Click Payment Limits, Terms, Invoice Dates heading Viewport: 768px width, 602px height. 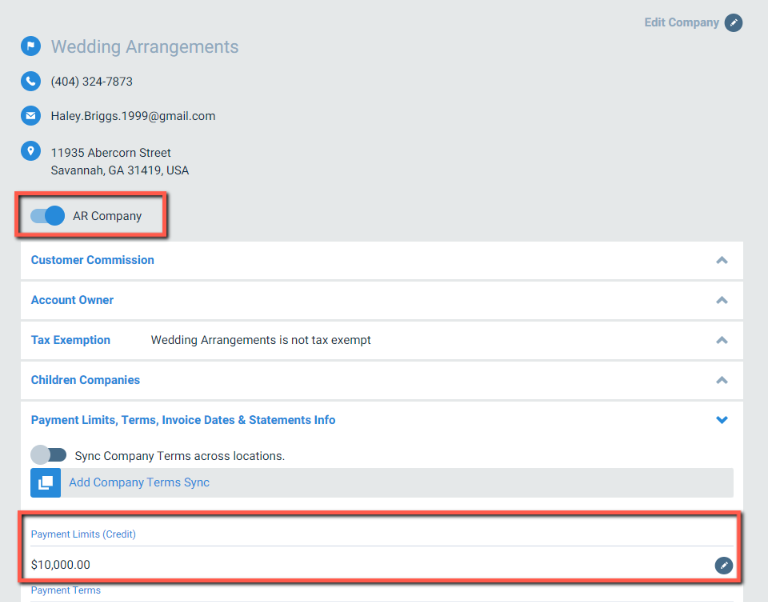(x=183, y=420)
